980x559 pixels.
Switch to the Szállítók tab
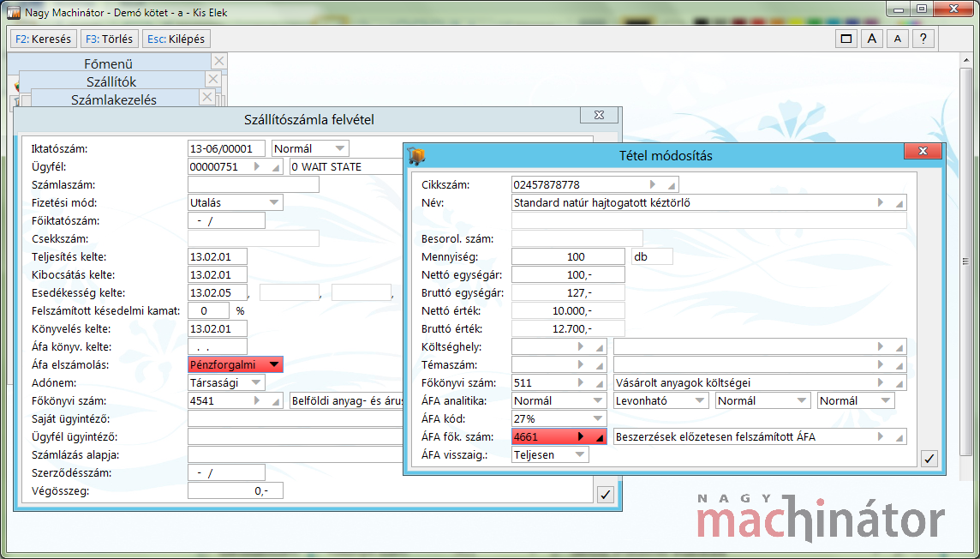[x=111, y=82]
